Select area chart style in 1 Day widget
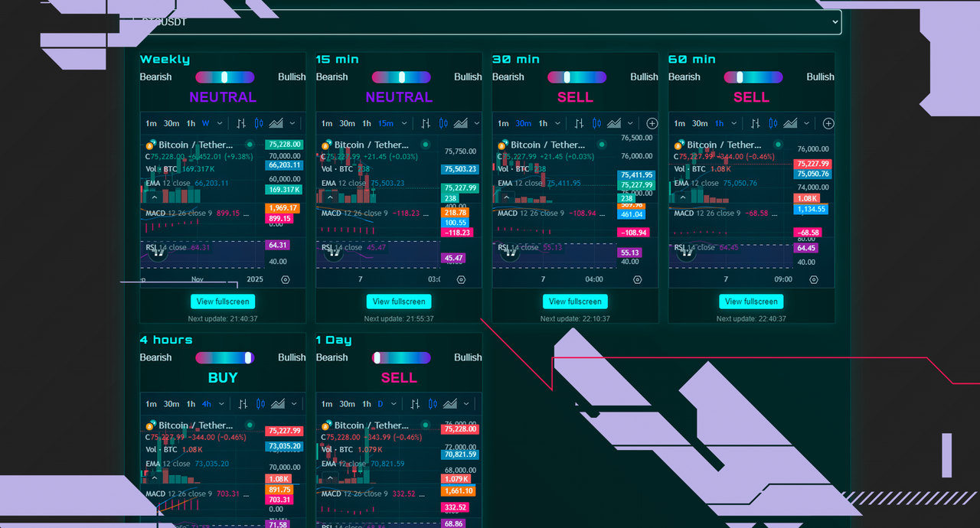The height and width of the screenshot is (528, 980). tap(451, 404)
